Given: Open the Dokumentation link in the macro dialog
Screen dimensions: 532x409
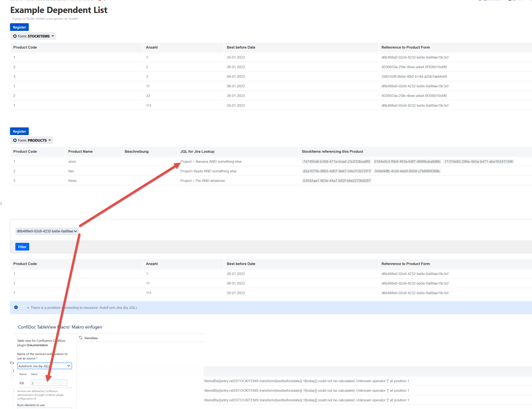Looking at the screenshot, I should [x=37, y=345].
